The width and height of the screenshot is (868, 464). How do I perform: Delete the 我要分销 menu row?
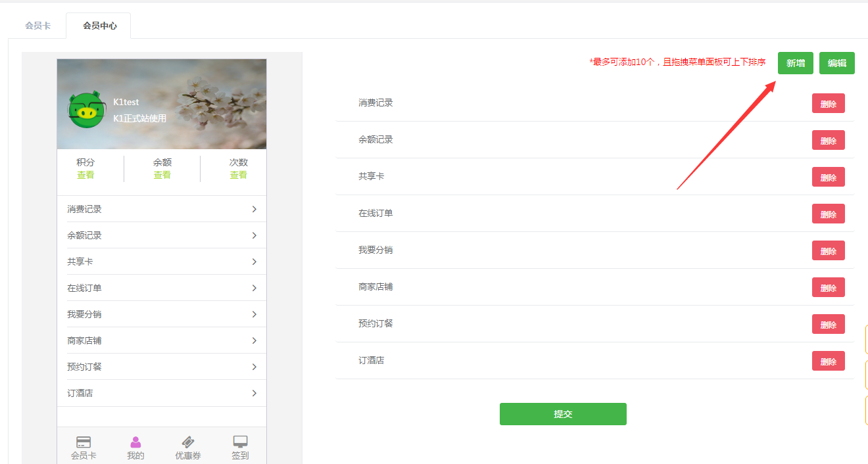point(829,250)
